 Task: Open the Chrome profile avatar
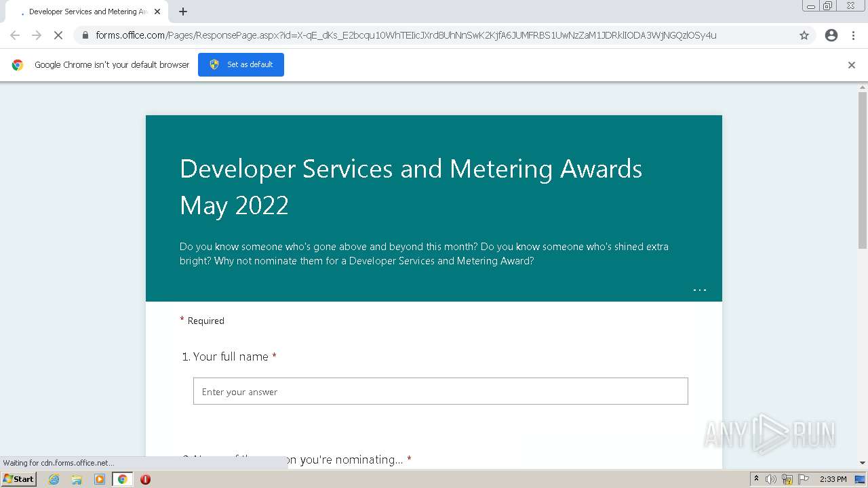click(831, 35)
